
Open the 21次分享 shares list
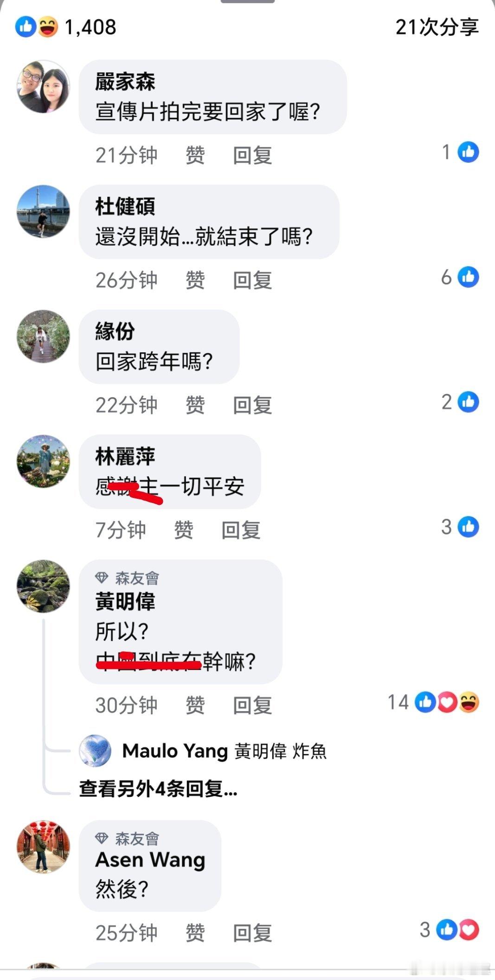pos(437,27)
